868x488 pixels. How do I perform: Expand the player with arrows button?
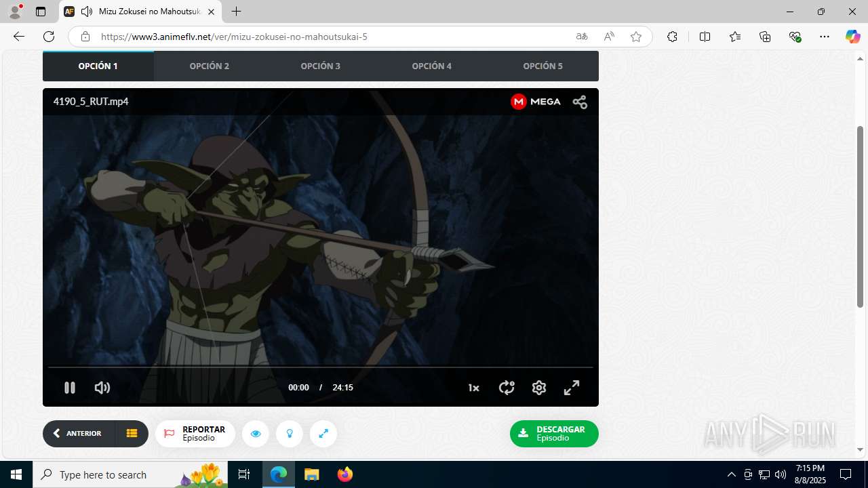tap(323, 434)
